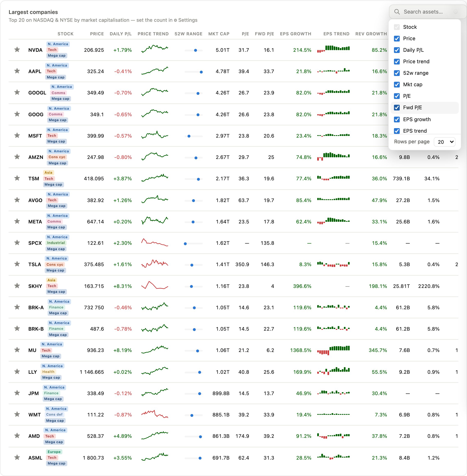Favorite AAPL with its star icon
The image size is (467, 476).
[x=17, y=71]
